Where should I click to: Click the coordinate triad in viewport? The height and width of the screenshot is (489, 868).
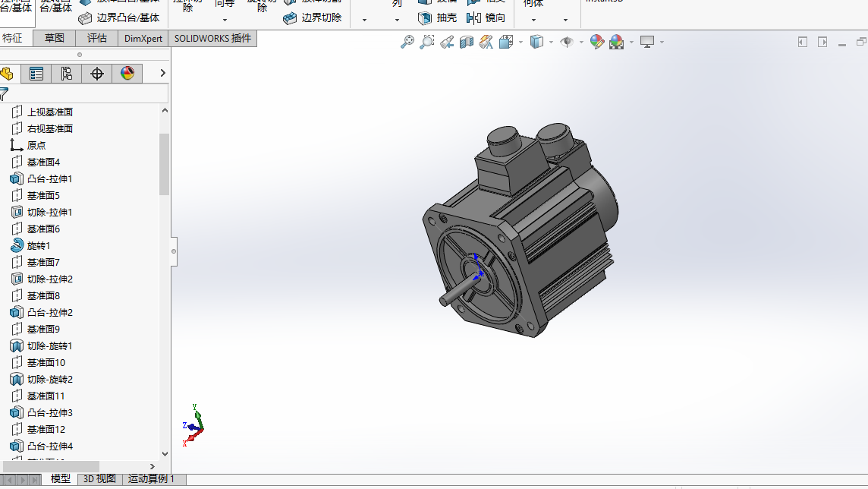click(193, 426)
